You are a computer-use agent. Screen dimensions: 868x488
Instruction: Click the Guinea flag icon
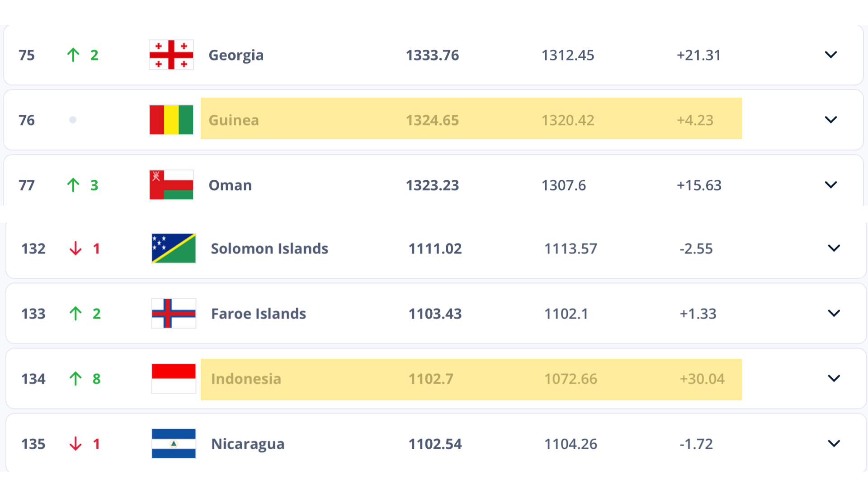[x=171, y=120]
